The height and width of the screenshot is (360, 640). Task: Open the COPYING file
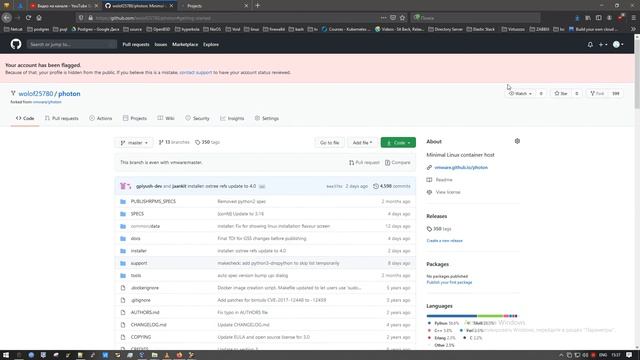pos(141,337)
